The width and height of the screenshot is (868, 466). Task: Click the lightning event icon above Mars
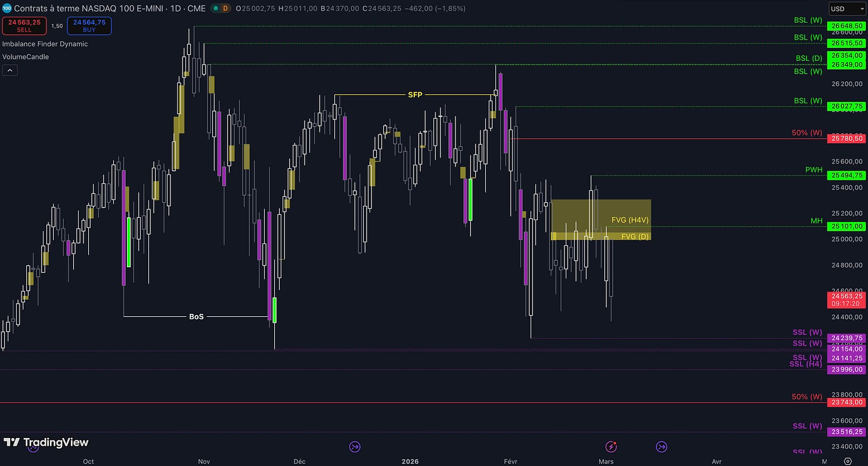611,446
